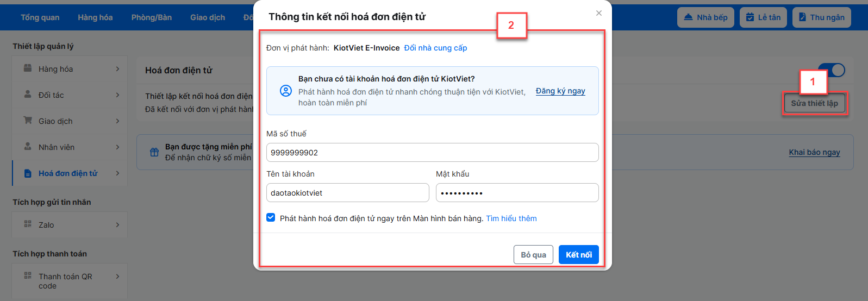Expand the Nhân viên sidebar chevron

click(117, 147)
